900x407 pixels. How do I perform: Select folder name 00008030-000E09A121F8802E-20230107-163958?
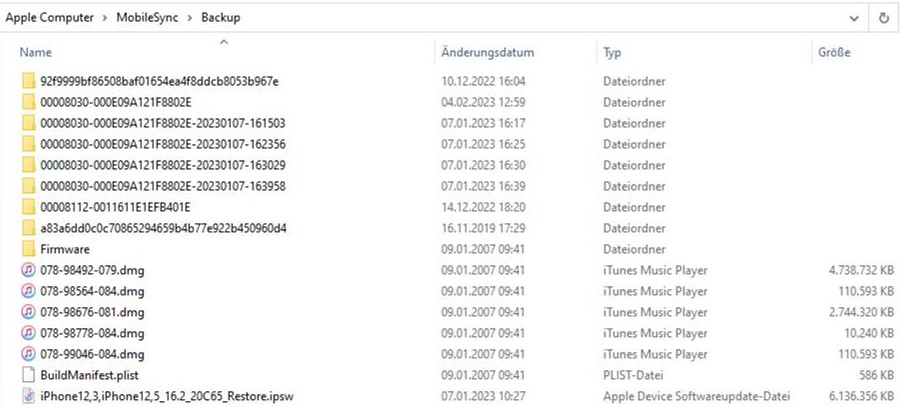pos(163,186)
